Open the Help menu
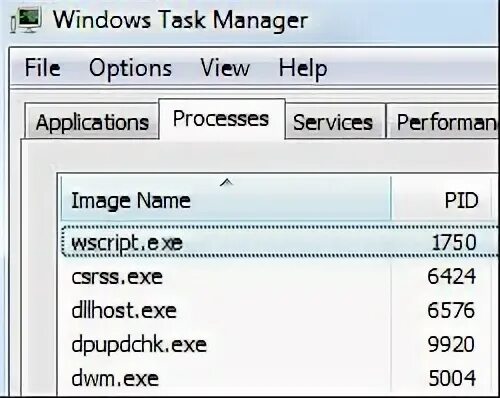Viewport: 500px width, 398px height. (x=303, y=69)
